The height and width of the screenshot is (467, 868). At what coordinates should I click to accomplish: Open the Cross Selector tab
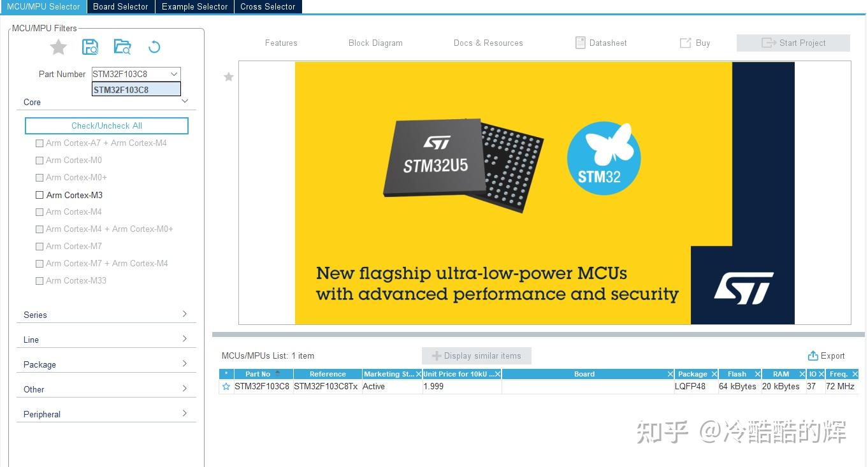pyautogui.click(x=268, y=6)
